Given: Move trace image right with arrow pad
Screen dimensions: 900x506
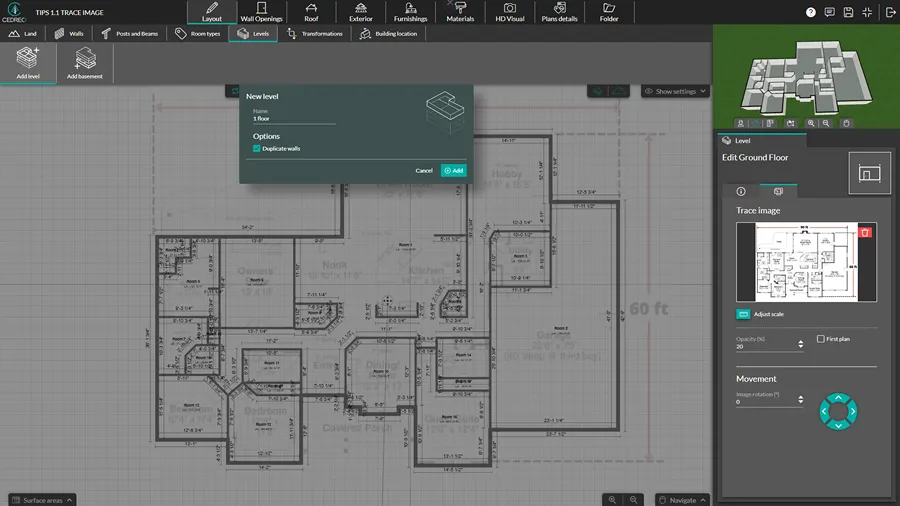Looking at the screenshot, I should (853, 411).
